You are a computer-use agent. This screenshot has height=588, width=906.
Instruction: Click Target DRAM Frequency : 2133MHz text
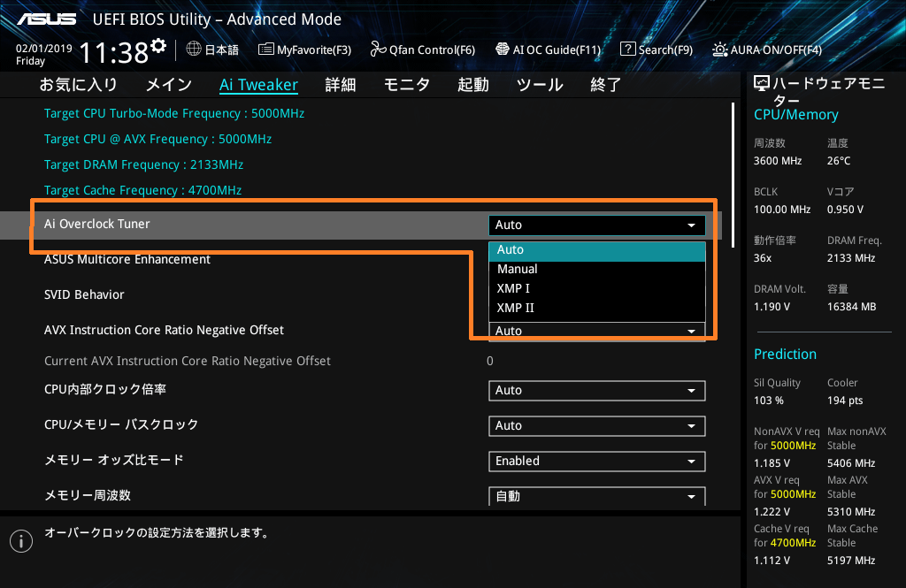coord(144,164)
